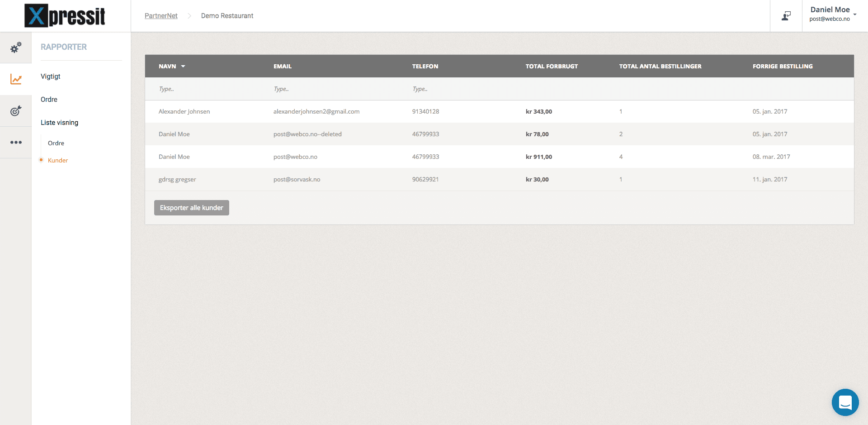Click email alexanderjohnsen2@gmail.com

pyautogui.click(x=316, y=112)
